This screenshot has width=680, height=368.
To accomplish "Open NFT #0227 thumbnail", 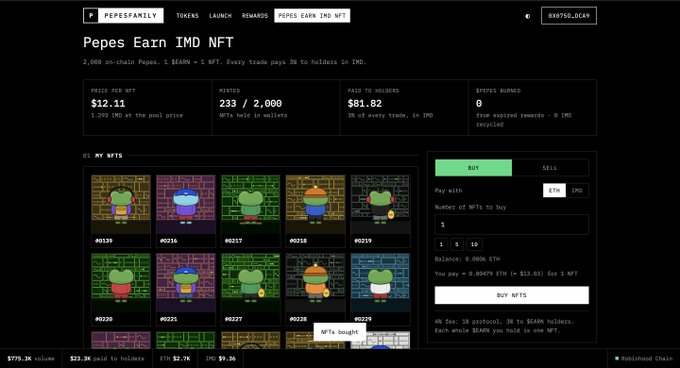I will pos(251,283).
